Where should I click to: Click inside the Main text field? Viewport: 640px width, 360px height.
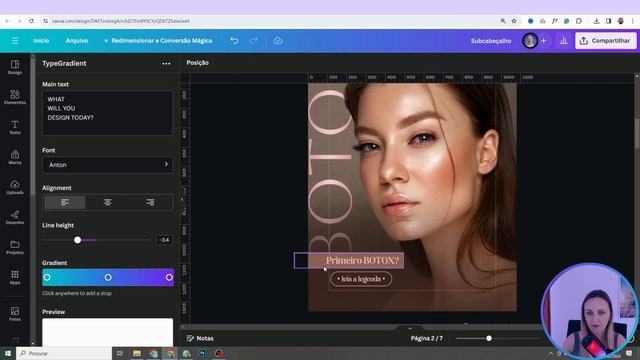coord(107,113)
